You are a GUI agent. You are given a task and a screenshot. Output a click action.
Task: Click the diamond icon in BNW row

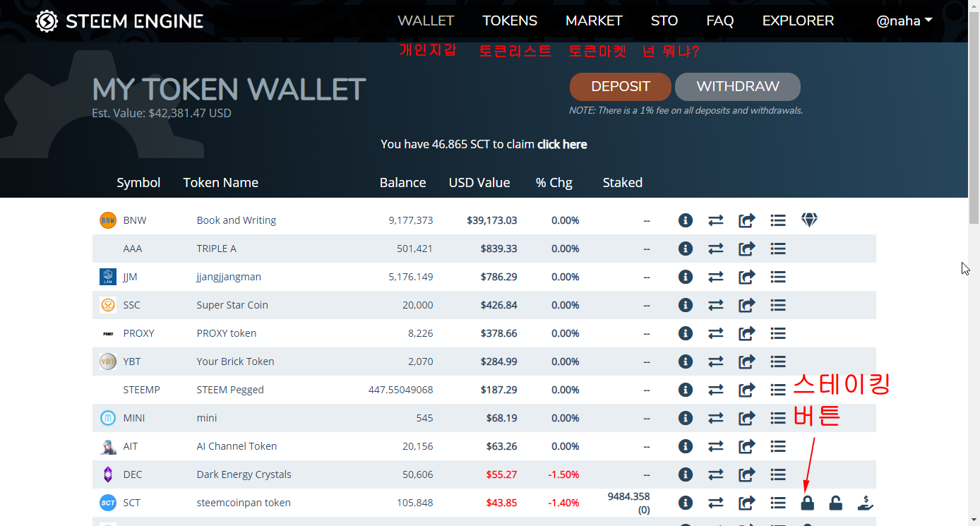pos(809,220)
